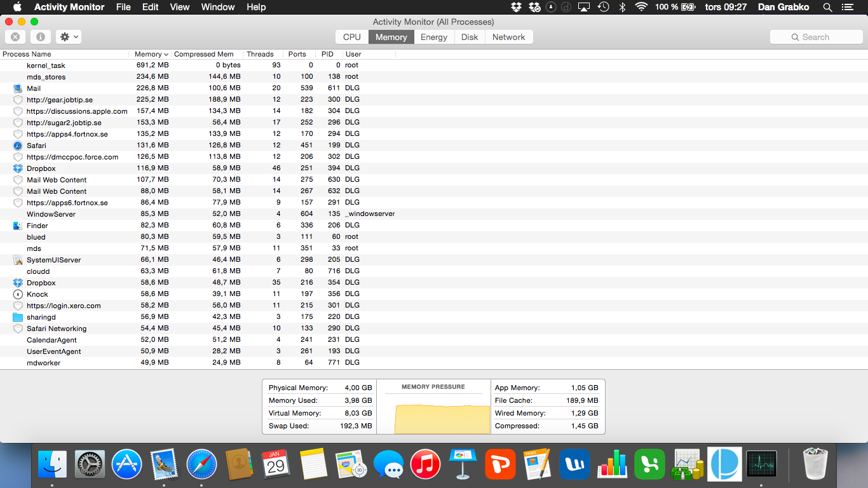Viewport: 868px width, 488px height.
Task: Click the shield icon beside Safari Networking
Action: tap(18, 329)
